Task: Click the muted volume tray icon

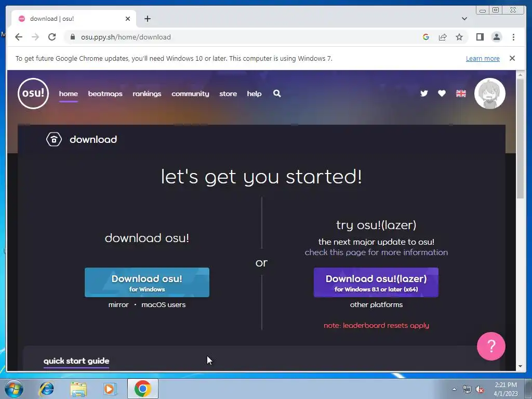Action: (x=480, y=390)
